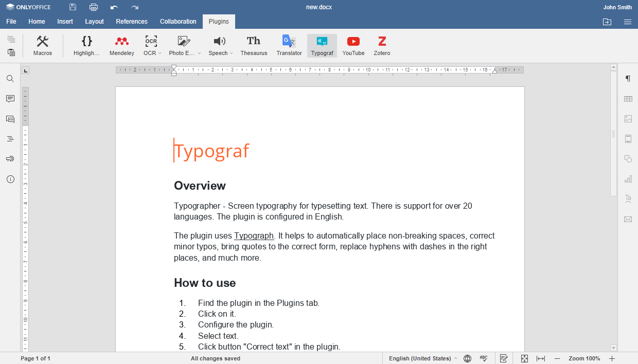Zoom in with the plus button

click(612, 358)
